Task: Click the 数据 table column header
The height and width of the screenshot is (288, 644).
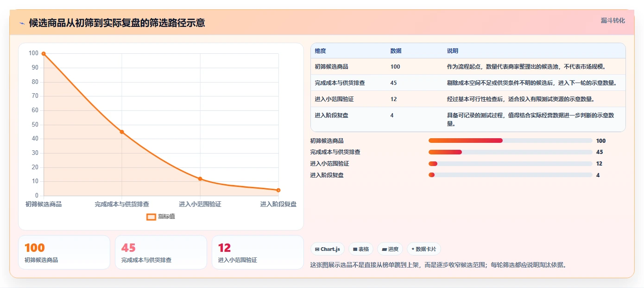Action: tap(396, 51)
